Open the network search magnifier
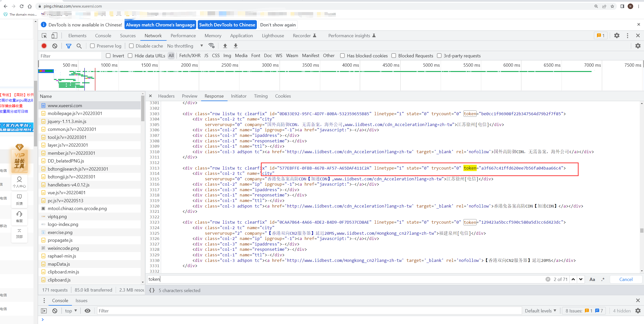The height and width of the screenshot is (324, 644). point(79,46)
